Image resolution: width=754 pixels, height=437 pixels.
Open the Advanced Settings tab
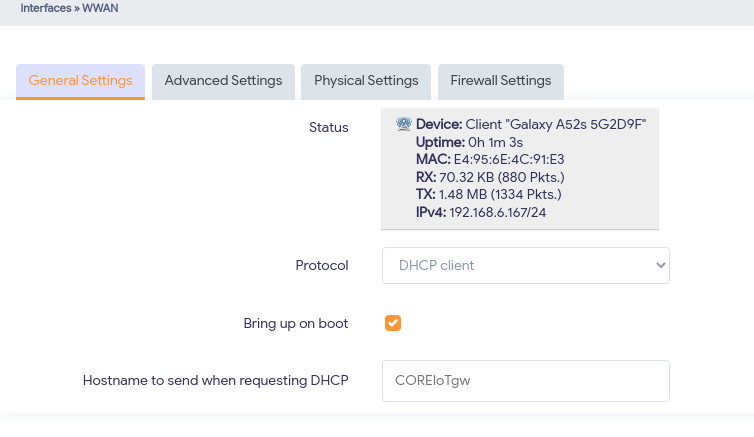pyautogui.click(x=223, y=81)
